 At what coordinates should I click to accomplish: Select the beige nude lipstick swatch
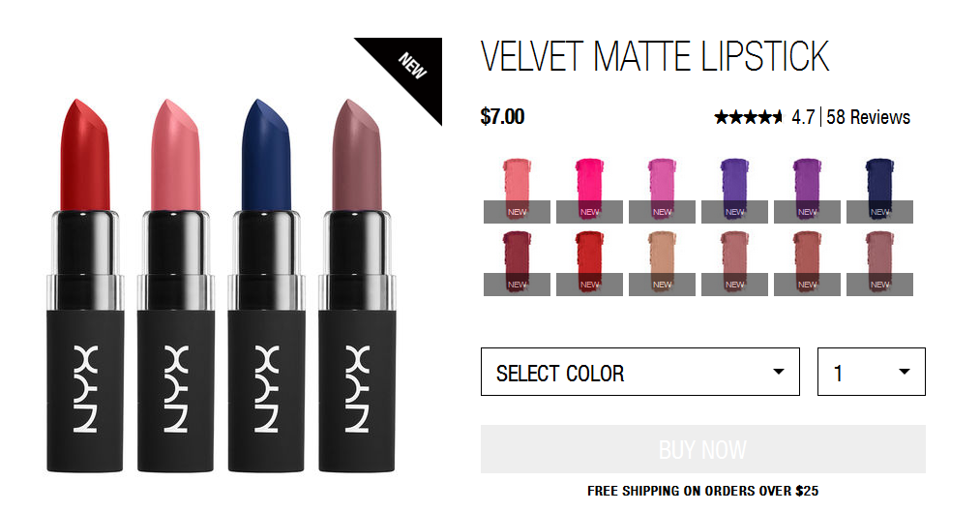point(662,262)
